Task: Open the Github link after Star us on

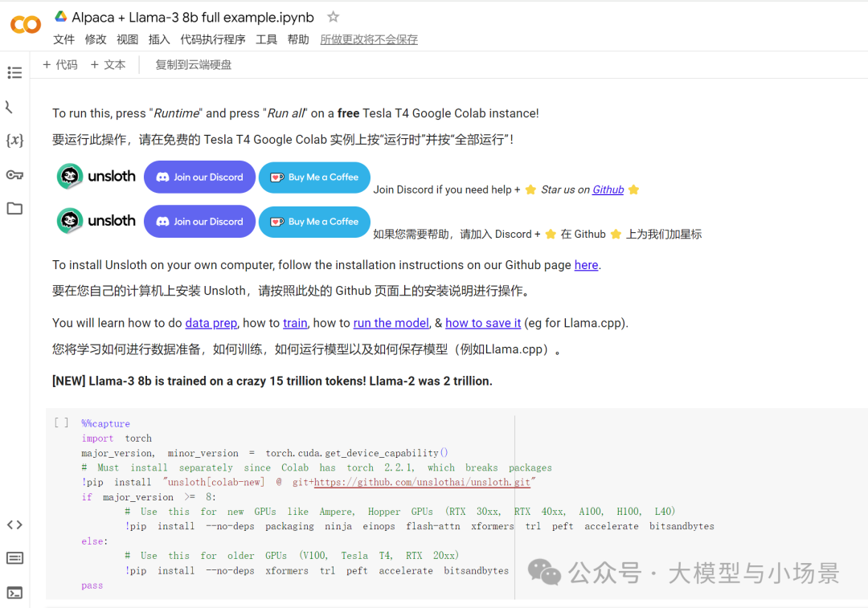Action: (608, 190)
